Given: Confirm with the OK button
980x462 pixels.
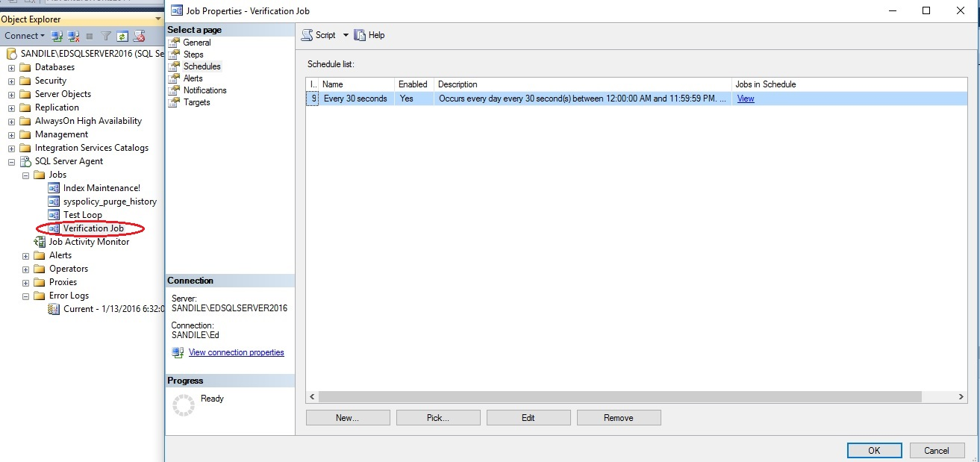Looking at the screenshot, I should [x=874, y=450].
